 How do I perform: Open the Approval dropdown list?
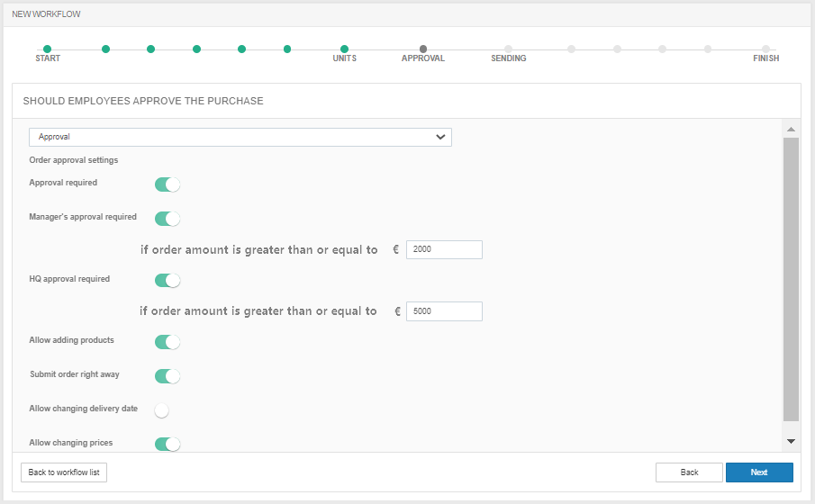click(x=240, y=137)
